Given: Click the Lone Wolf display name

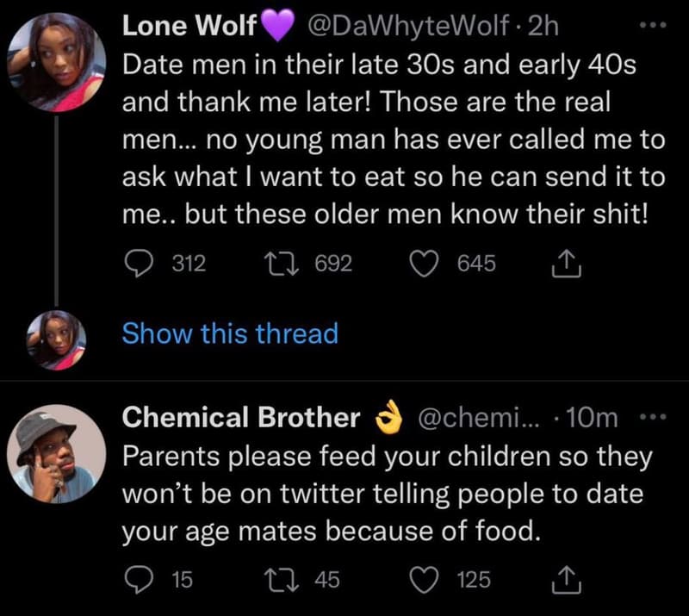Looking at the screenshot, I should click(x=190, y=26).
